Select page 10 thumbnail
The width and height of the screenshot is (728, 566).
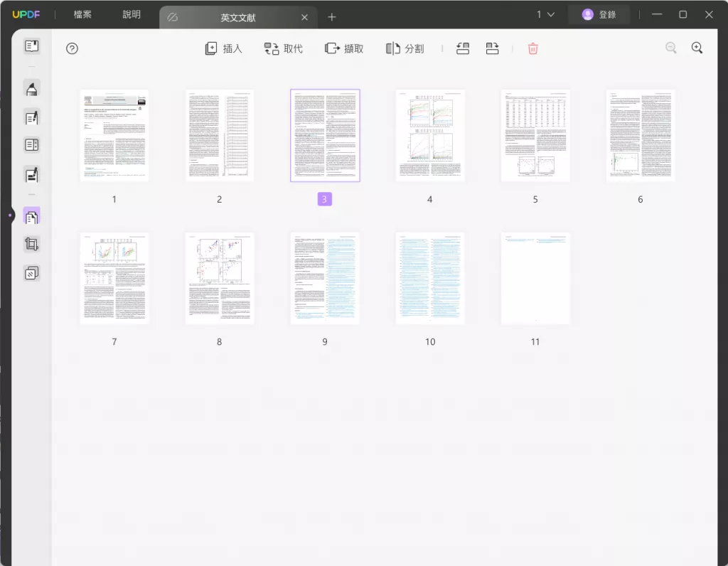pos(430,278)
